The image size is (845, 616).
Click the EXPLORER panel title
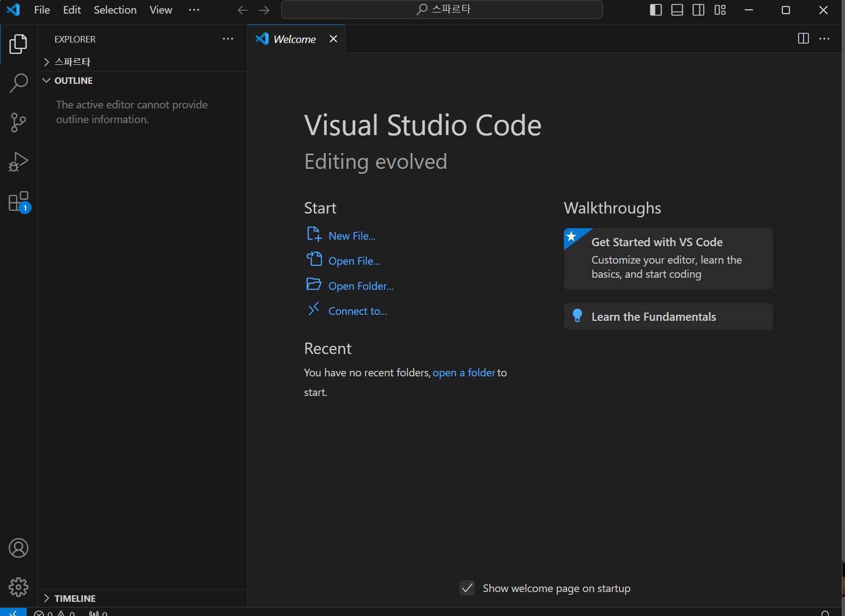[75, 39]
